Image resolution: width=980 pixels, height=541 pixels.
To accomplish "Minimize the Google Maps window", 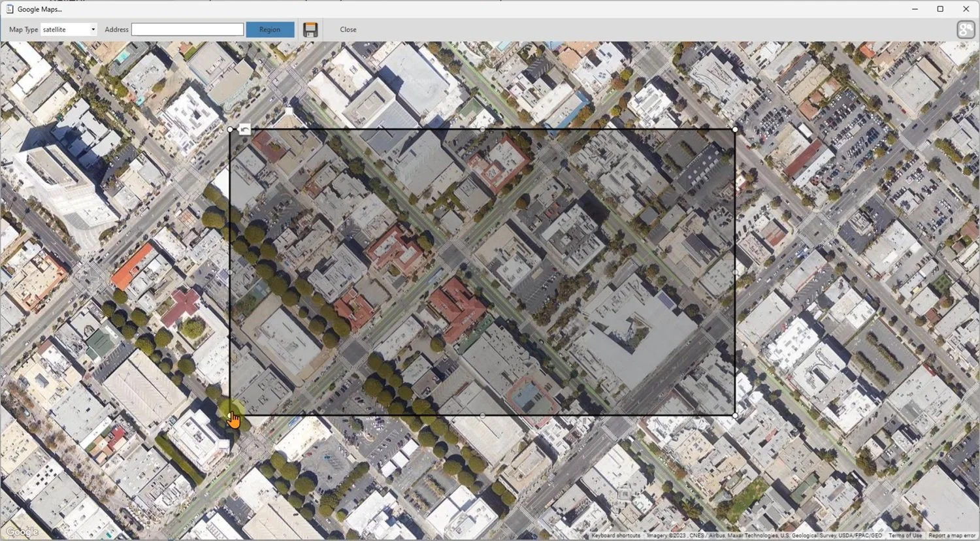I will 915,9.
